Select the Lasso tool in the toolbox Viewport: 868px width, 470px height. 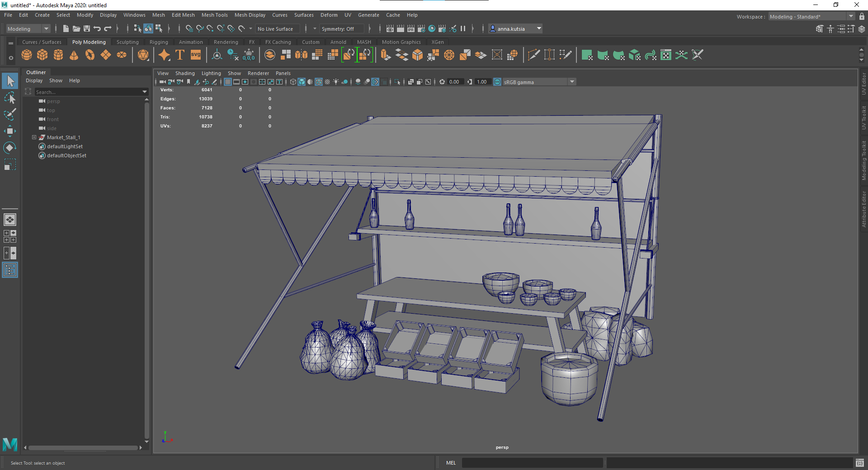coord(10,98)
